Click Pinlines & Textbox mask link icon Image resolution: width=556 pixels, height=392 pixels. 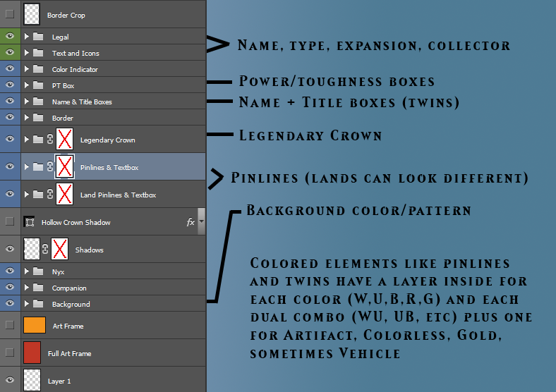coord(50,166)
